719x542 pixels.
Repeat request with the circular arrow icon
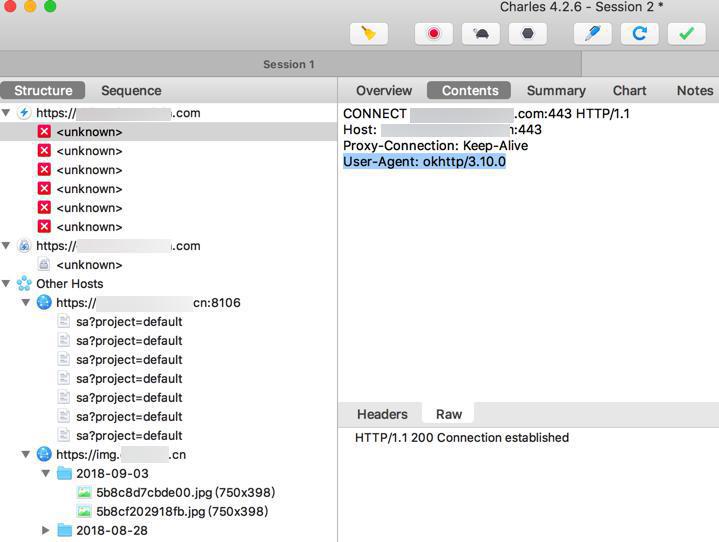640,33
